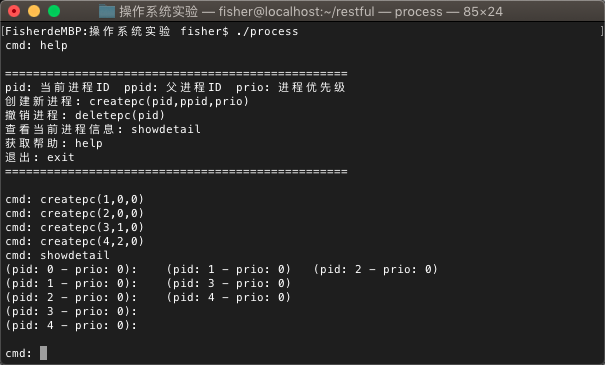Click the deletepc(pid) usage text
This screenshot has height=365, width=605.
(x=120, y=115)
